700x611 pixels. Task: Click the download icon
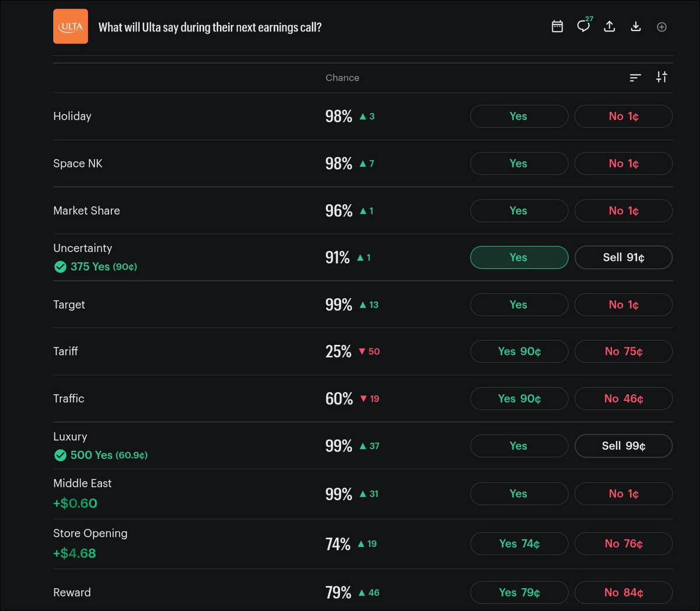[x=636, y=26]
